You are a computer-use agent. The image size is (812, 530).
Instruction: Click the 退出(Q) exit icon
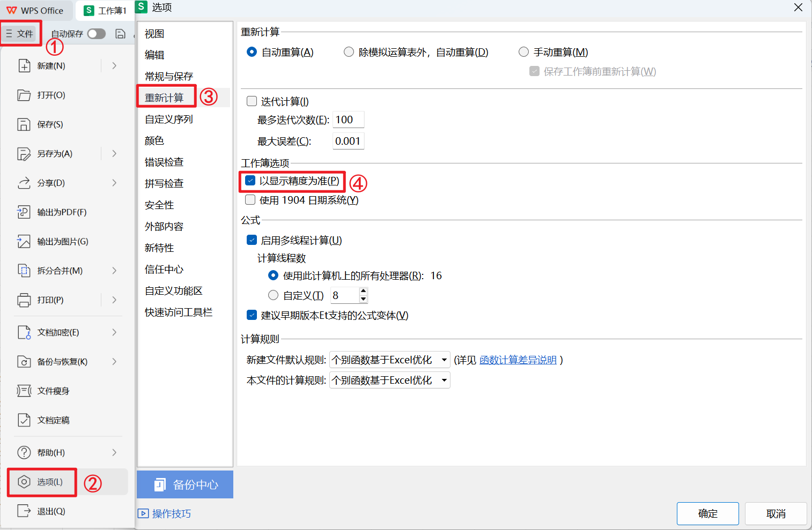pos(24,511)
